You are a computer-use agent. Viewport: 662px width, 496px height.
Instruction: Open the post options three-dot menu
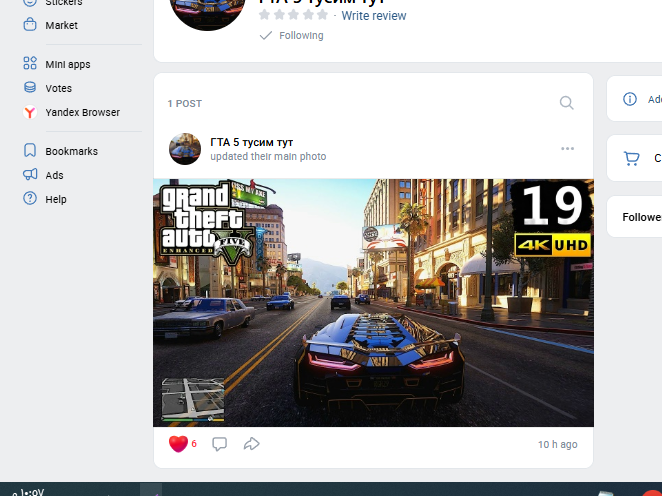(567, 149)
